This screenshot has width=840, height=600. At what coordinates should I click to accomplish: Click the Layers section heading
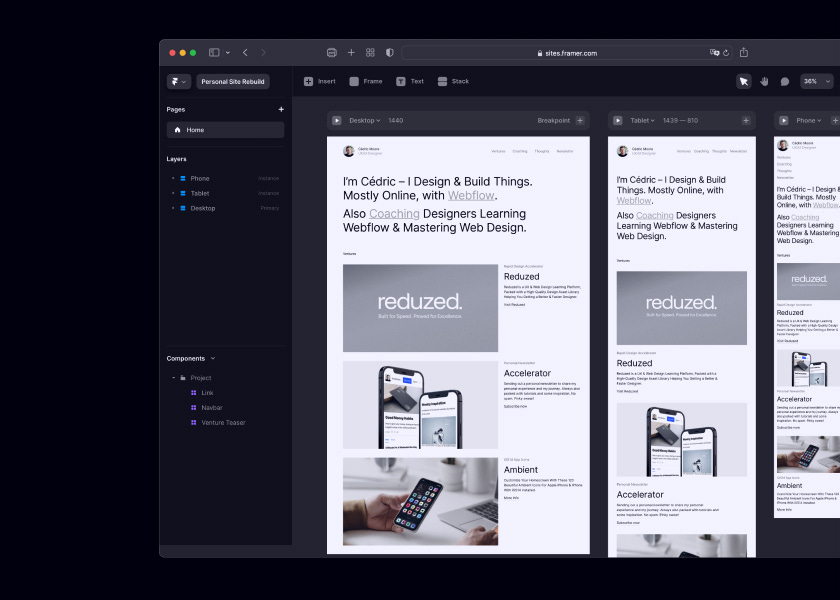(176, 159)
